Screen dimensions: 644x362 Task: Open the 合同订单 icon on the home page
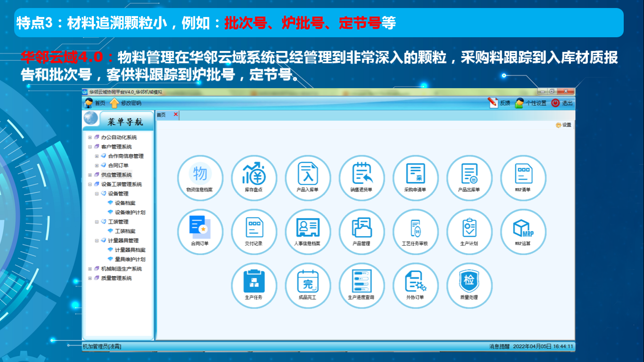(x=200, y=232)
